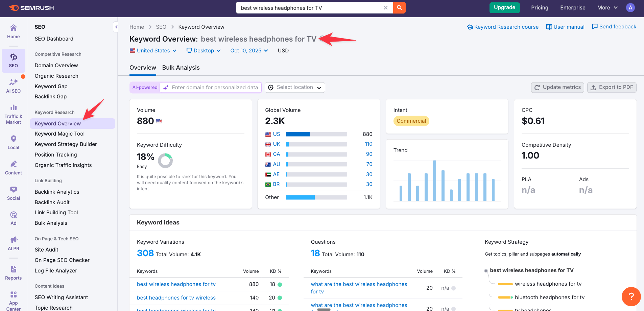This screenshot has width=644, height=311.
Task: Run the search with the magnifier button
Action: click(x=399, y=7)
